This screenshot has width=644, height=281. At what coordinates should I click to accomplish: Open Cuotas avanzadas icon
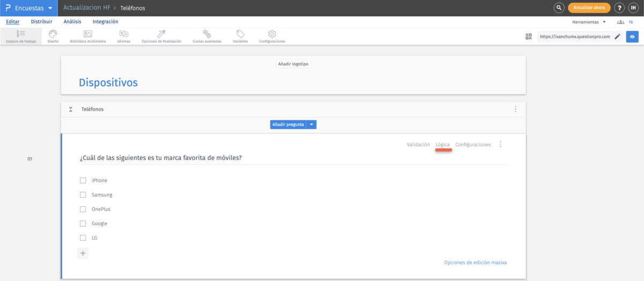tap(207, 34)
